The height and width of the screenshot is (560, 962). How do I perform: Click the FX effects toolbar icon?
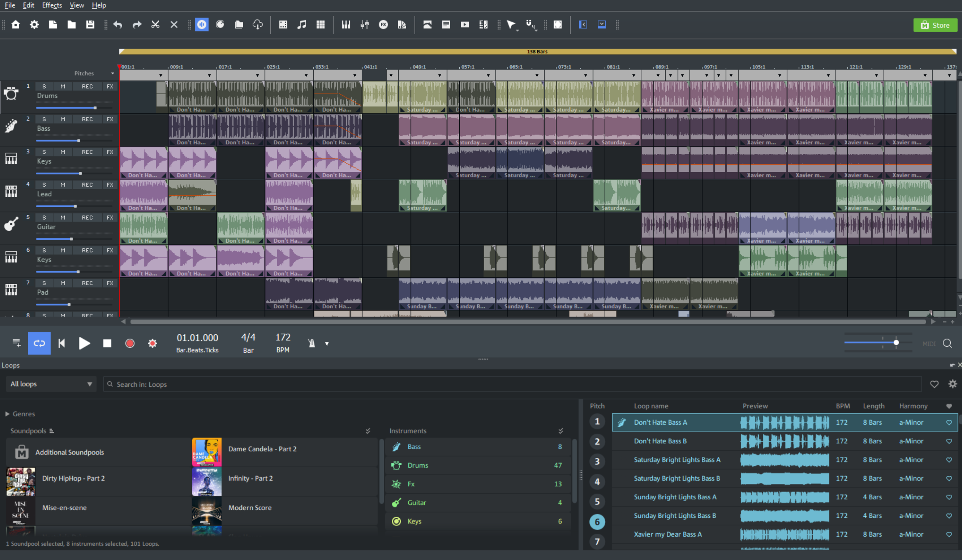[x=383, y=24]
